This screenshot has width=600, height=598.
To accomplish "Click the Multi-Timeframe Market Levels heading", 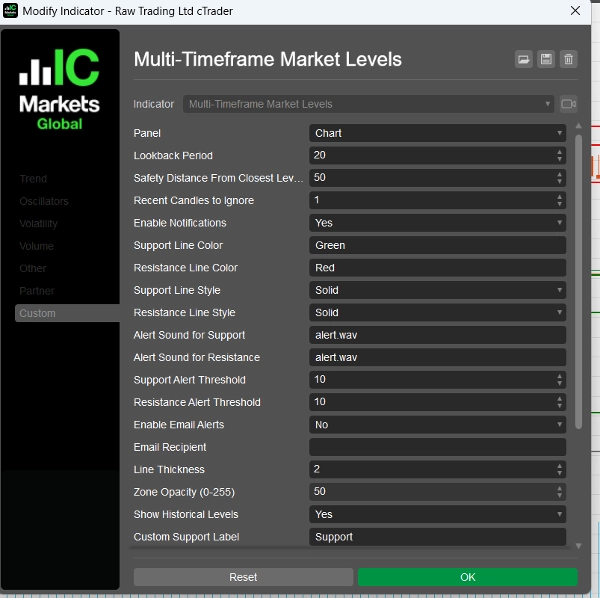I will coord(267,59).
